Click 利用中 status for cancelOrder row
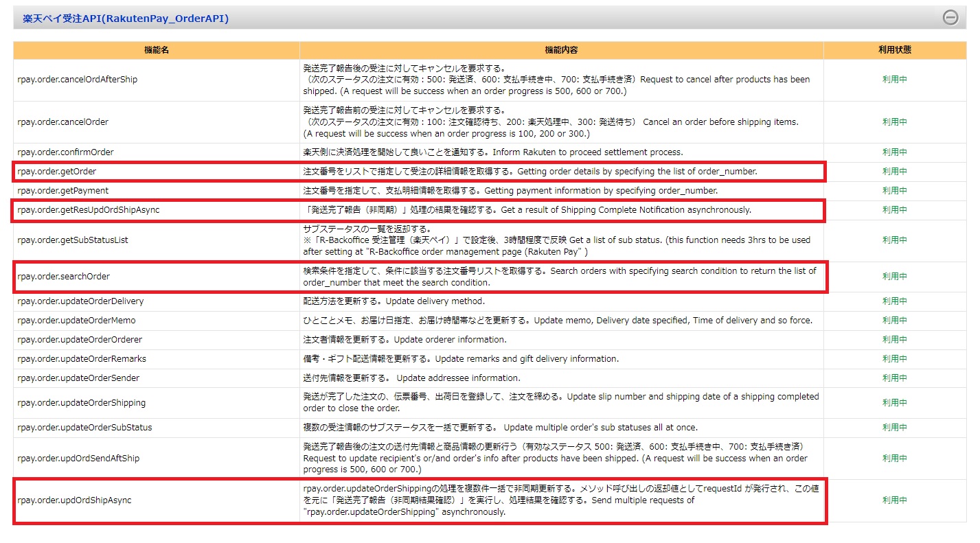The width and height of the screenshot is (980, 543). coord(895,122)
